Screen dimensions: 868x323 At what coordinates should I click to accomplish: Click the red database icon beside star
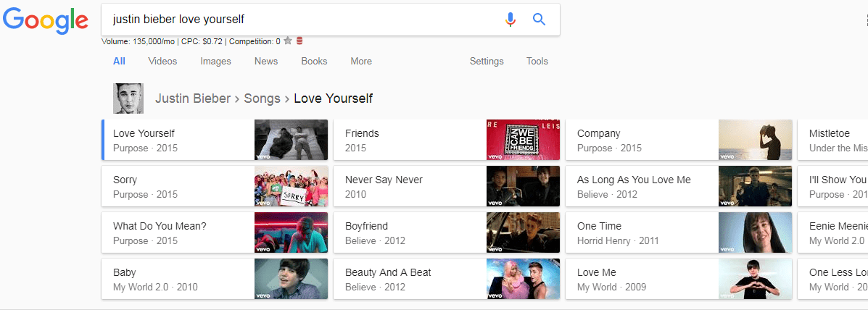tap(299, 41)
